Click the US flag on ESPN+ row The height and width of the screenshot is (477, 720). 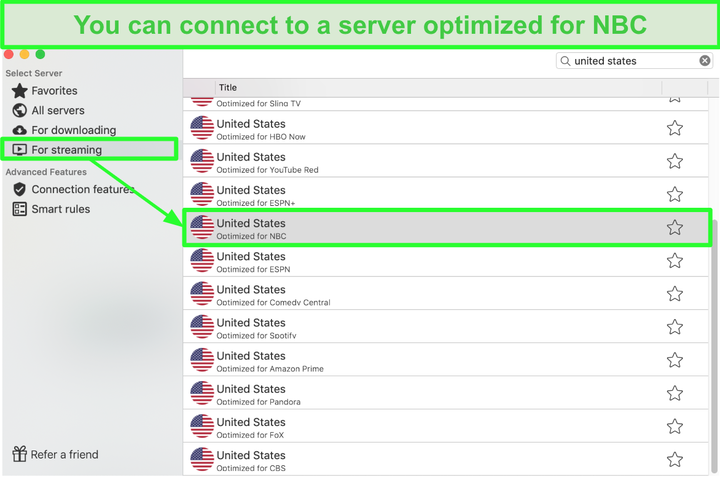(x=202, y=194)
